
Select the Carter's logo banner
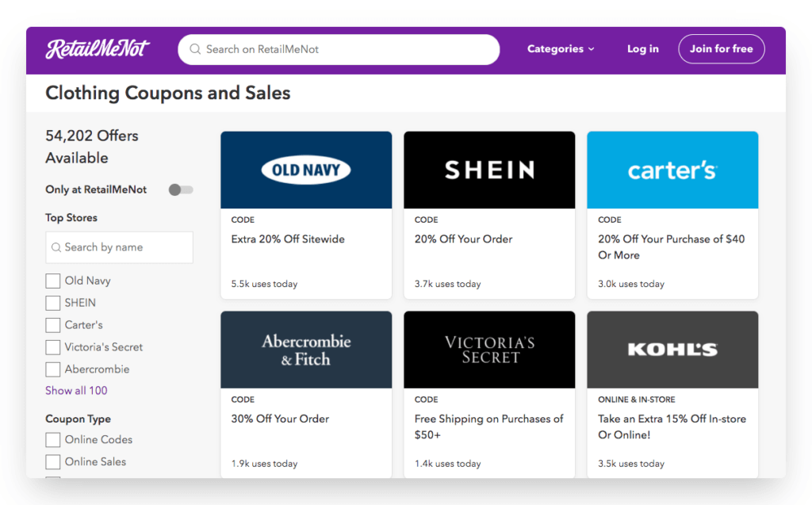click(672, 170)
